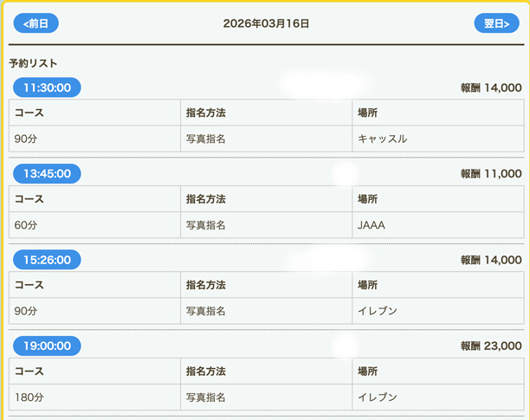Click the 報酬 14,000 amount for 11:30 booking
Screen dimensions: 530x420
point(491,87)
